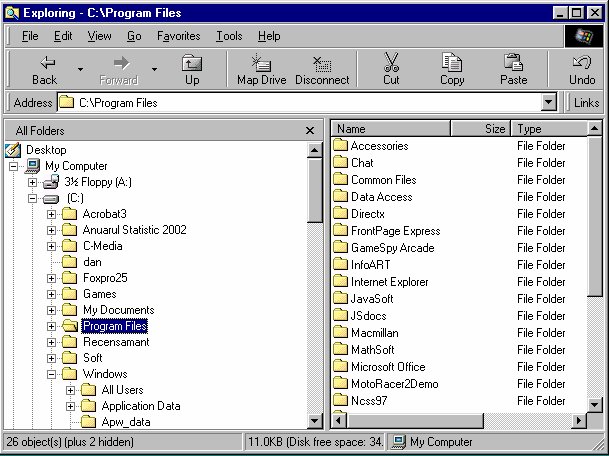Viewport: 609px width, 456px height.
Task: Click the Games folder icon in tree
Action: point(70,294)
